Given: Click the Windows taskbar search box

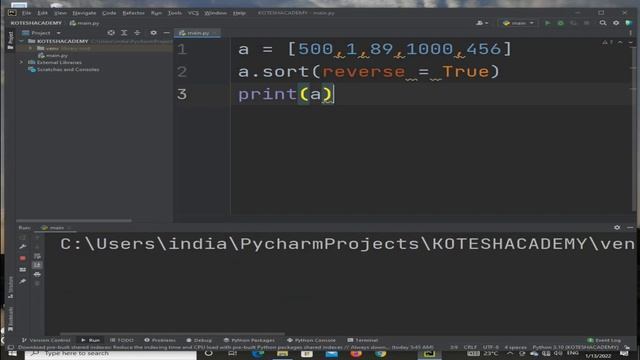Looking at the screenshot, I should tap(110, 354).
